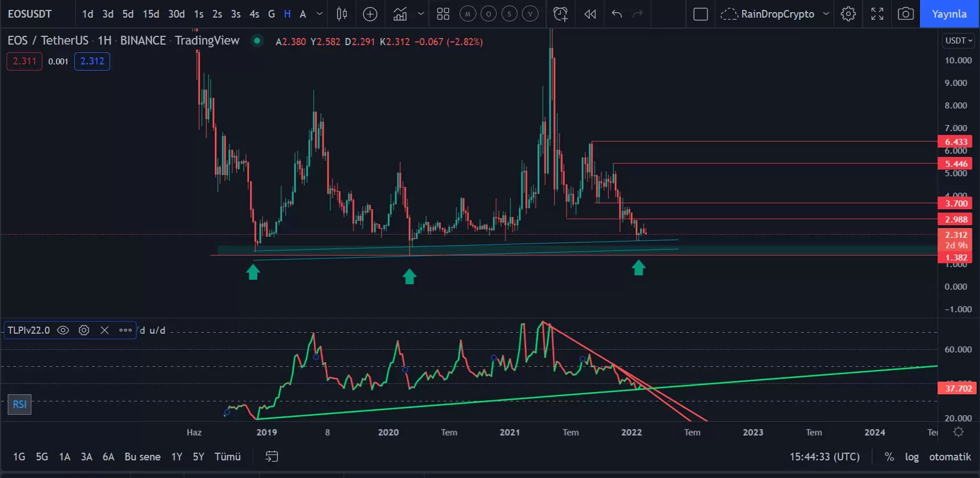This screenshot has width=980, height=478.
Task: Enter fullscreen mode with the expand icon
Action: pos(877,14)
